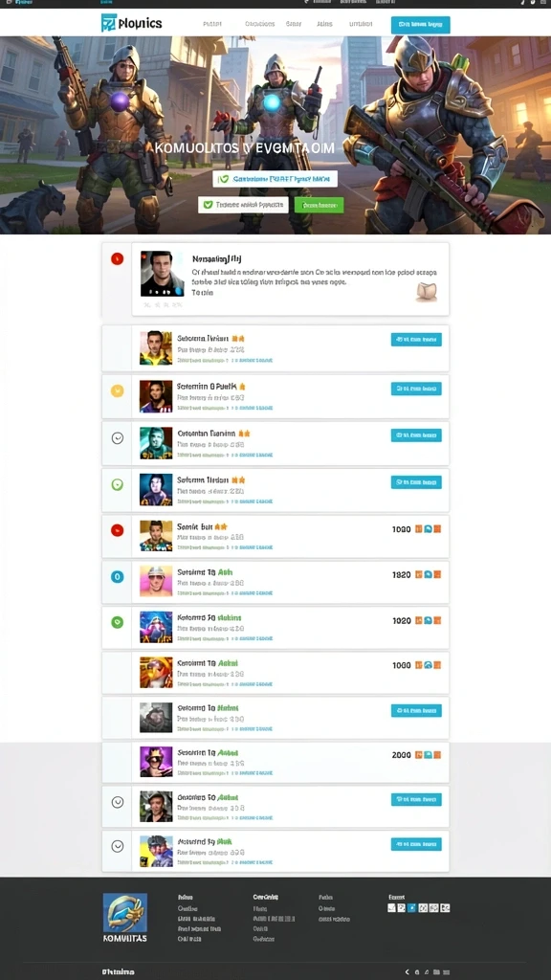Viewport: 551px width, 980px height.
Task: Click the blue button in the top header
Action: pos(421,25)
